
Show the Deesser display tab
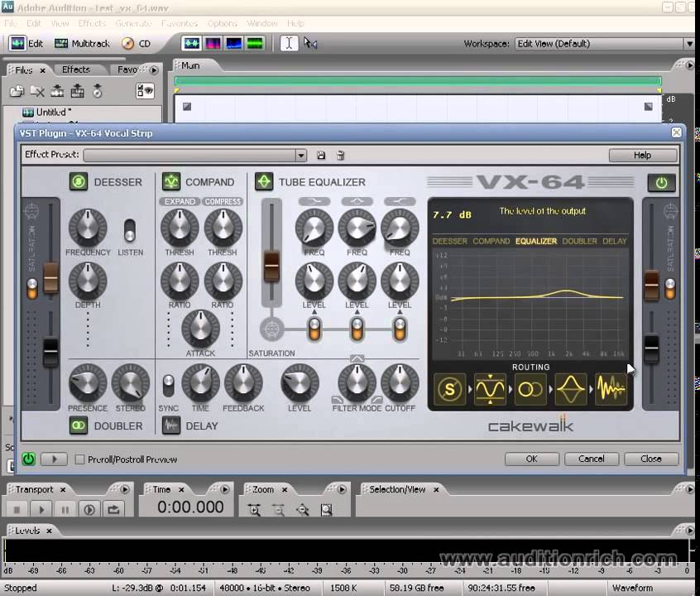click(x=449, y=241)
